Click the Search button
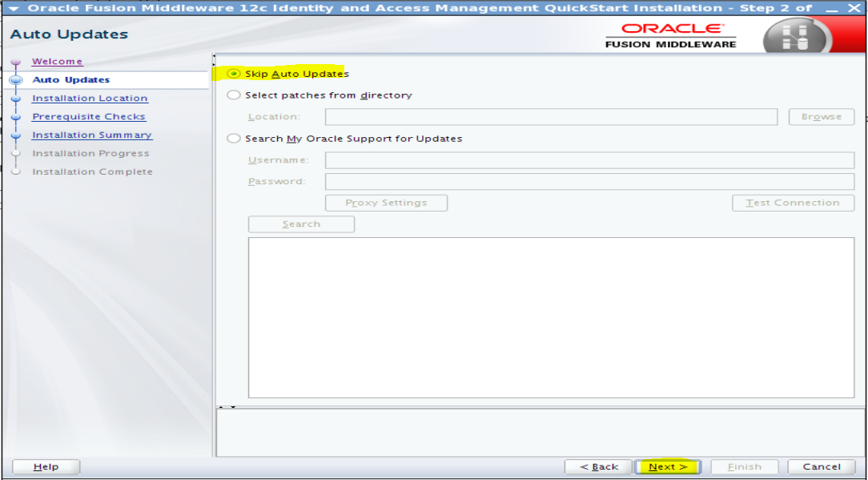 coord(300,224)
